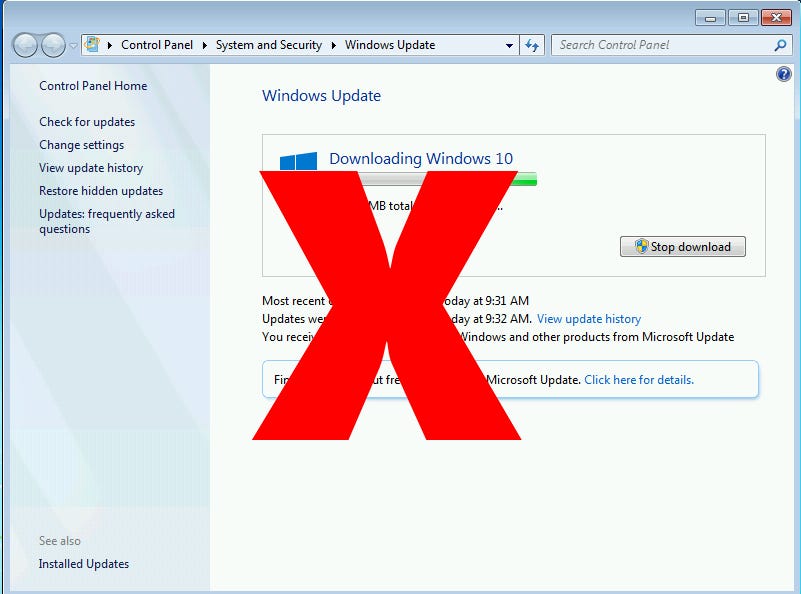Click the search magnifier icon
Viewport: 801px width, 594px height.
coord(778,45)
